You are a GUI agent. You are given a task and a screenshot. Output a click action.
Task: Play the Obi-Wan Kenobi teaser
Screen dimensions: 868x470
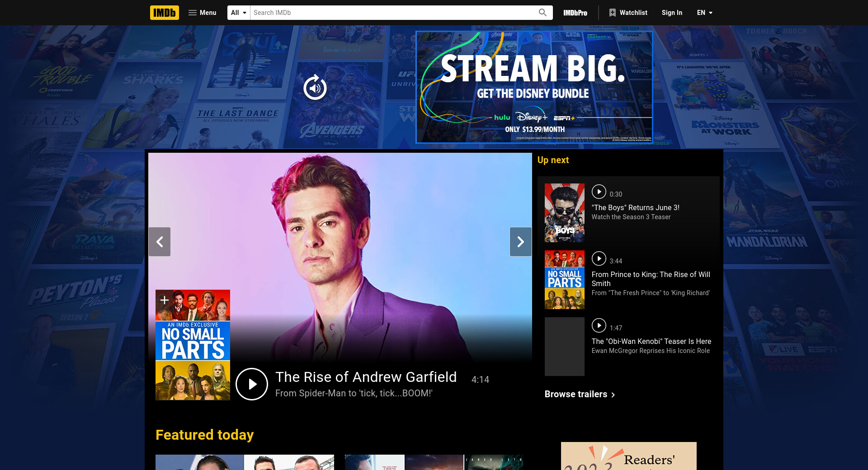point(599,325)
